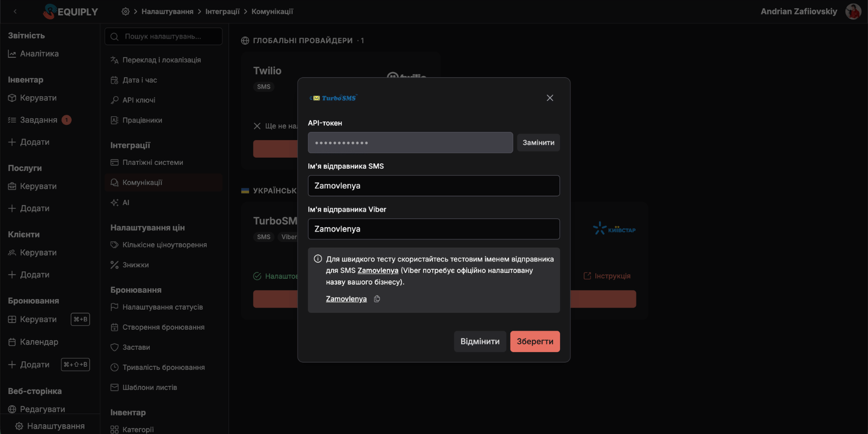This screenshot has width=868, height=434.
Task: Open Налаштування at the sidebar bottom
Action: (x=50, y=426)
